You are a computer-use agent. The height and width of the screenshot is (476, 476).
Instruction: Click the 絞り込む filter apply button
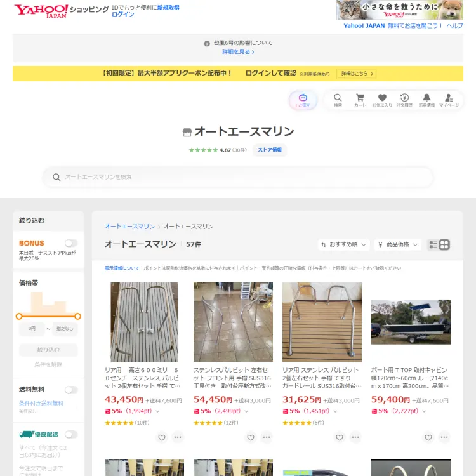point(48,350)
